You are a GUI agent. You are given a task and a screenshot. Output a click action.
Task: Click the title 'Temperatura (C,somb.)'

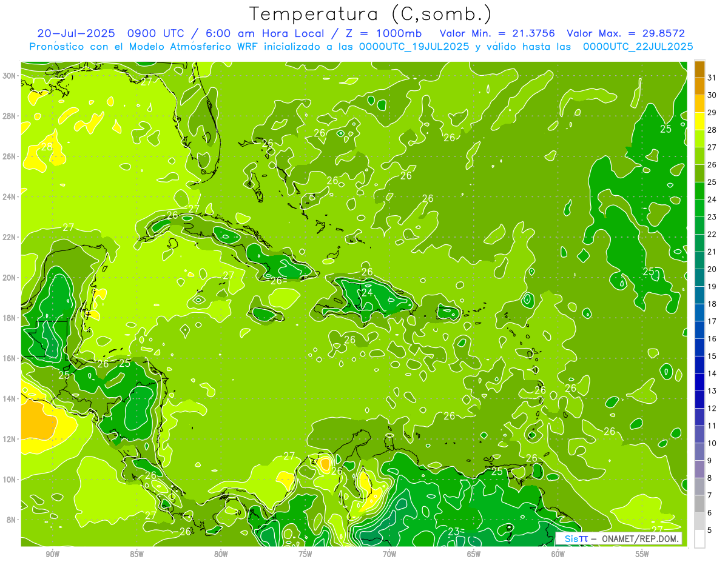coord(370,14)
